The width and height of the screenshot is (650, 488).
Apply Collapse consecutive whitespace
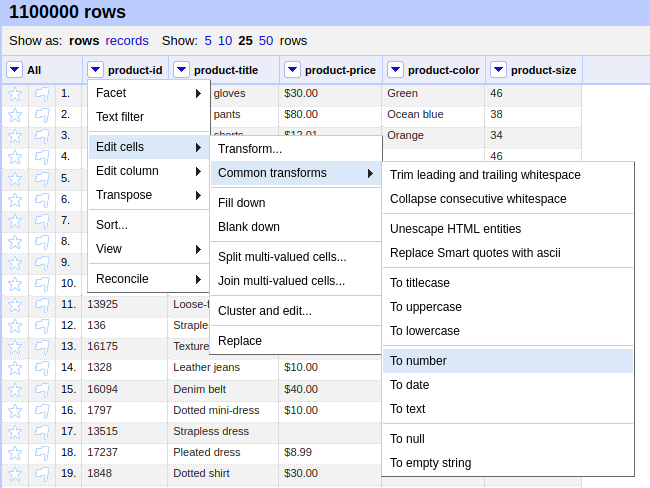tap(508, 199)
